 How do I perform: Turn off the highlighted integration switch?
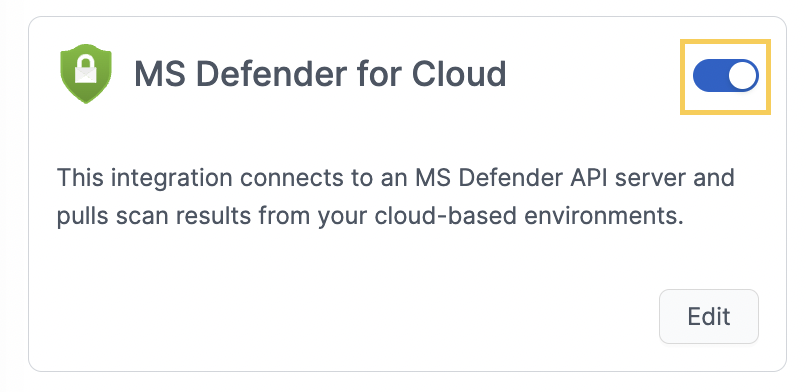click(725, 76)
